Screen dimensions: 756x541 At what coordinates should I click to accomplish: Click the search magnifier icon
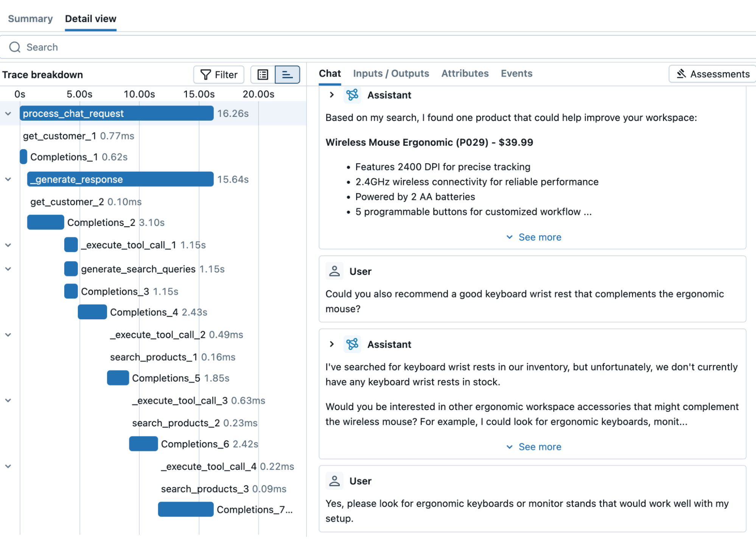tap(15, 47)
